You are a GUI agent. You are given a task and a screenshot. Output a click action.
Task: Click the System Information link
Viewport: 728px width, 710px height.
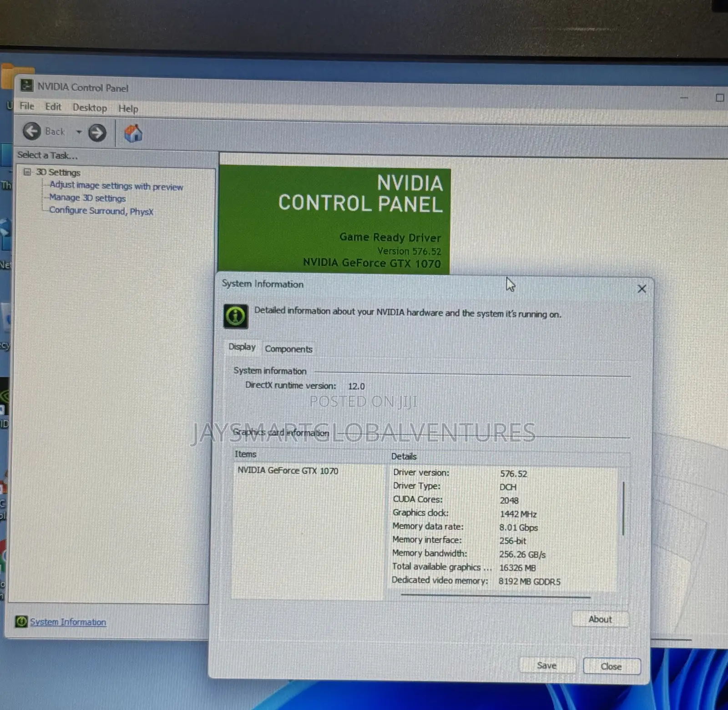click(x=68, y=622)
